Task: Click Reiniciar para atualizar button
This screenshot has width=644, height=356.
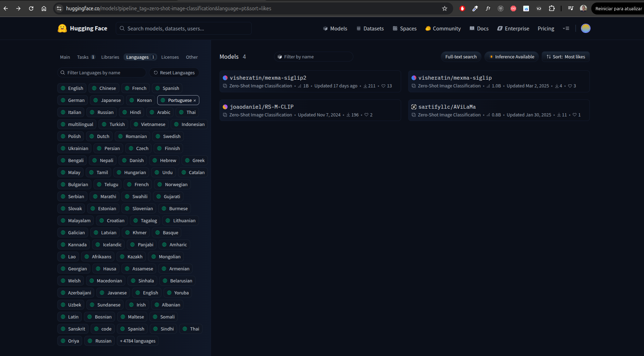Action: [x=618, y=8]
